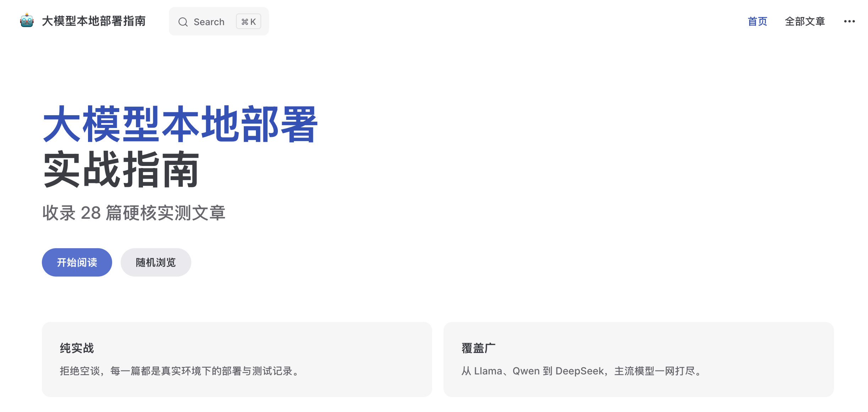Click the tagline 收录 28 篇硬核实测文章

click(134, 213)
